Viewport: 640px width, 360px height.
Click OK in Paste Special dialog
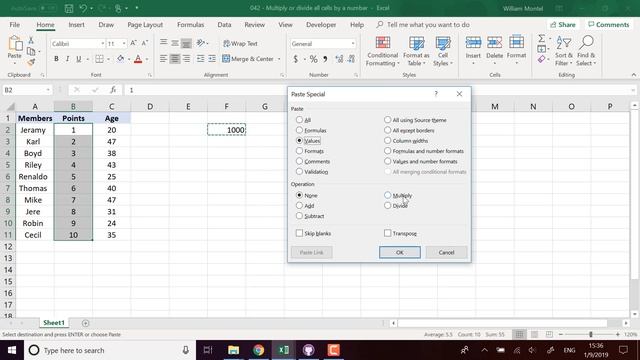(x=400, y=252)
